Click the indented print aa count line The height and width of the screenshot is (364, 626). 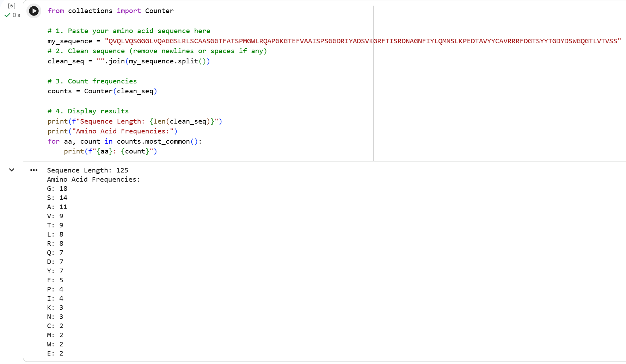[110, 151]
